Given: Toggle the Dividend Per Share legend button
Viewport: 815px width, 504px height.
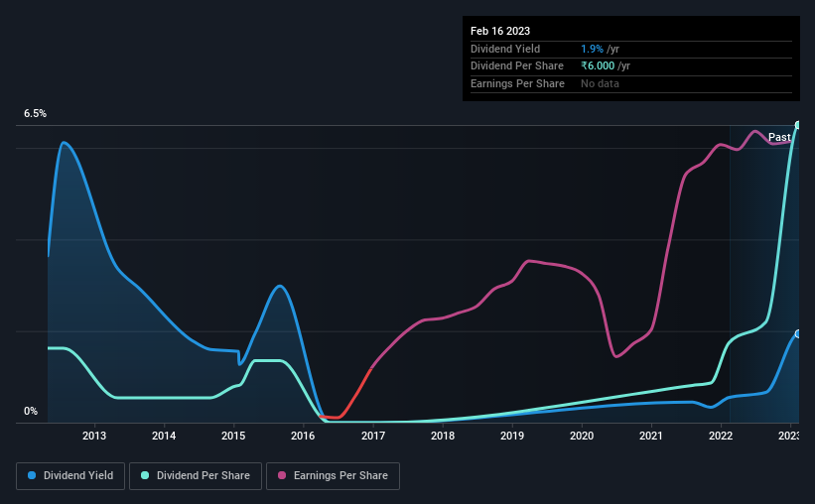Looking at the screenshot, I should (196, 476).
